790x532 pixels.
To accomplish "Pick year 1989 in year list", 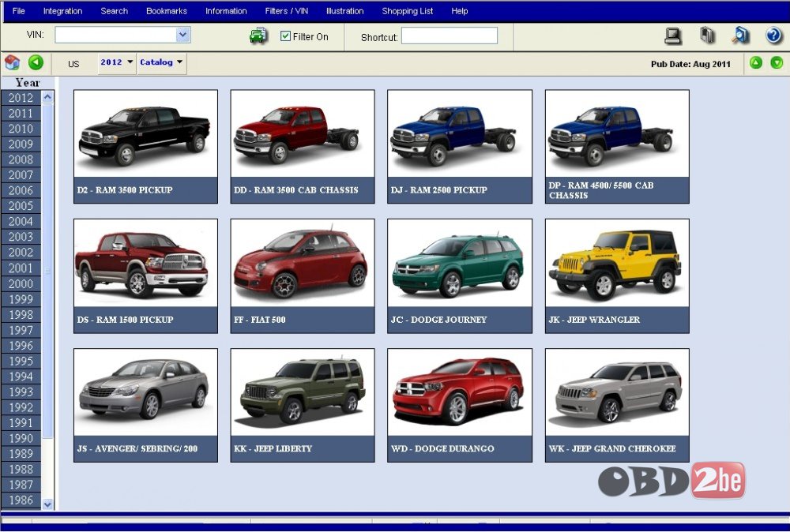I will pos(21,454).
